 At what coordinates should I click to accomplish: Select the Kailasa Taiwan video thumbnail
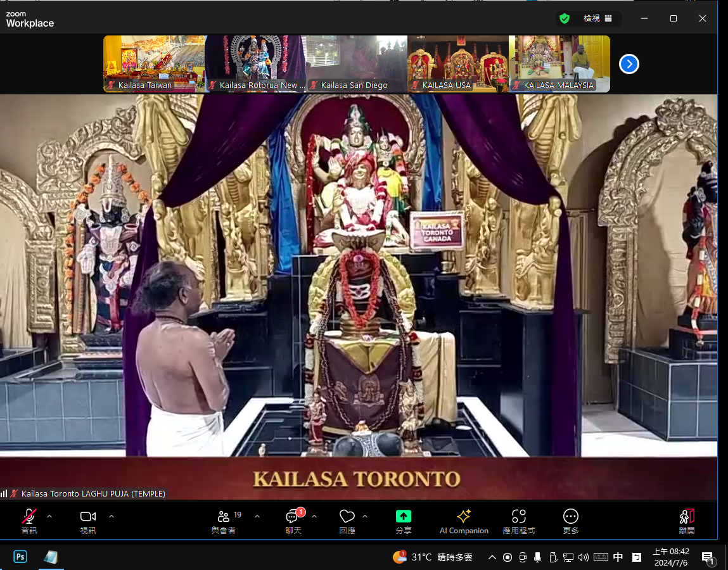[x=154, y=64]
